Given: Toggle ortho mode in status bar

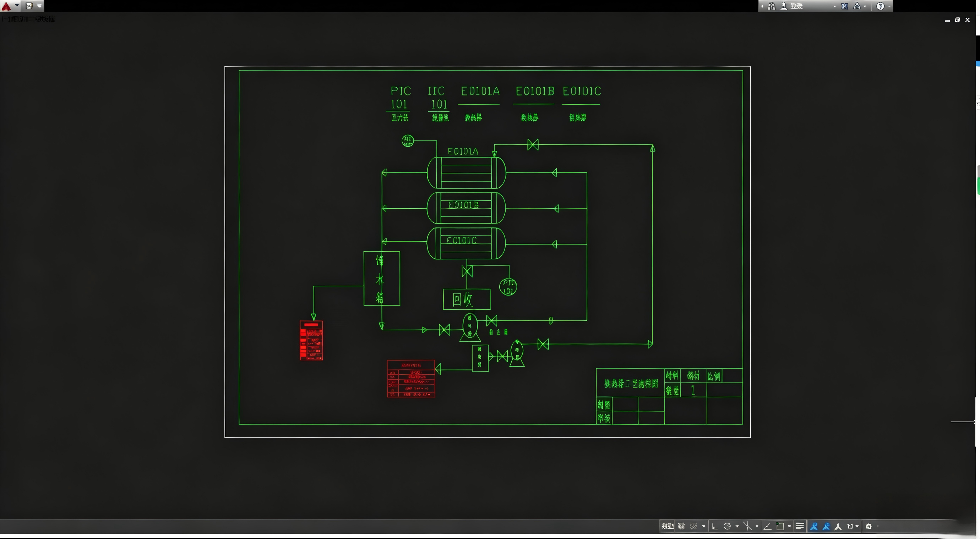Looking at the screenshot, I should (x=715, y=527).
